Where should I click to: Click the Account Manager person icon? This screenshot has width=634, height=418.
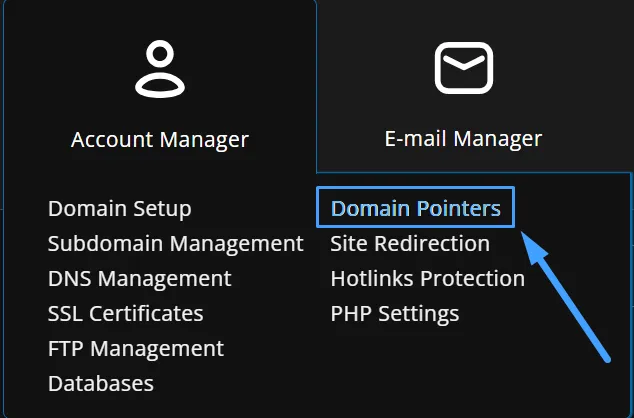(160, 69)
